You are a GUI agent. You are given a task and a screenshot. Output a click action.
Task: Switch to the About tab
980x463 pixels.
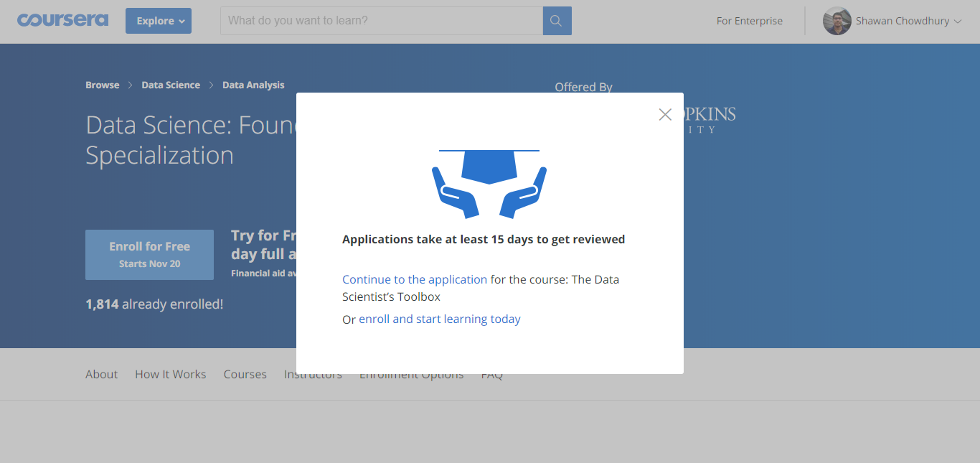101,374
